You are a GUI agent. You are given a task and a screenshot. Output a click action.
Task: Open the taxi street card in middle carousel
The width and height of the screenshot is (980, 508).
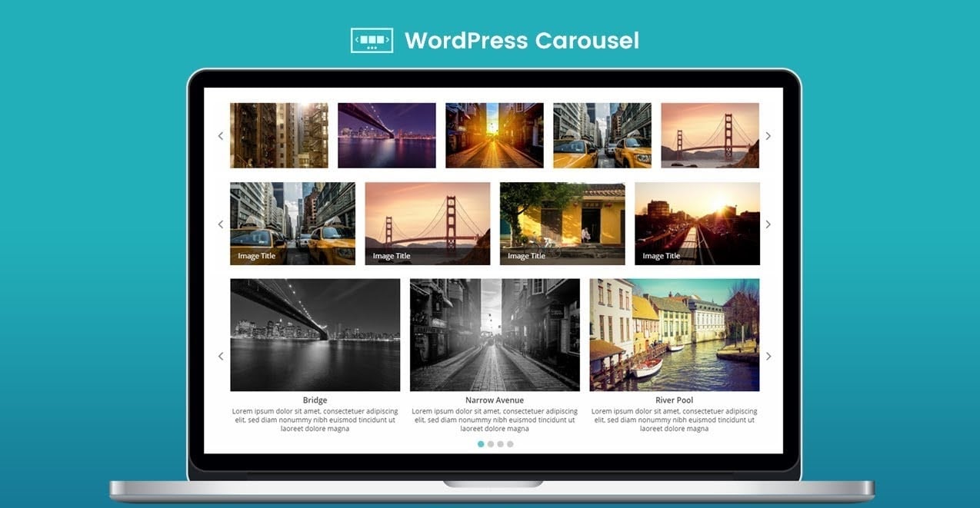tap(292, 224)
